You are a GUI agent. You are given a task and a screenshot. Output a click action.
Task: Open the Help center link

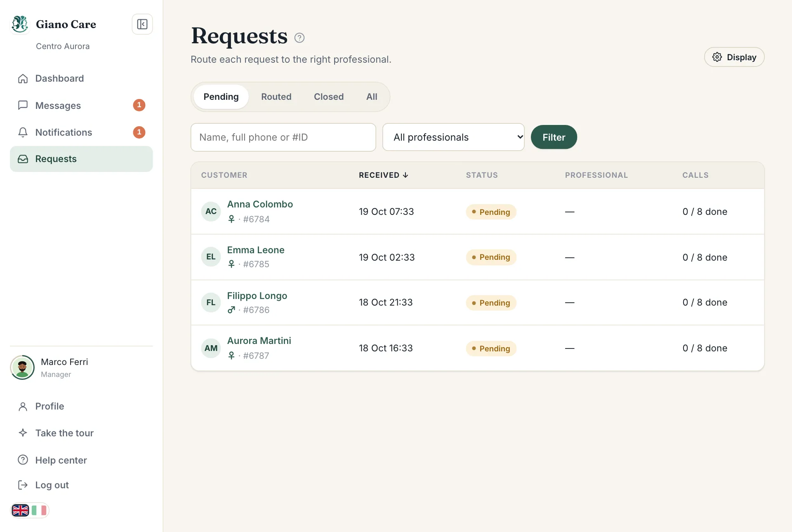[81, 460]
